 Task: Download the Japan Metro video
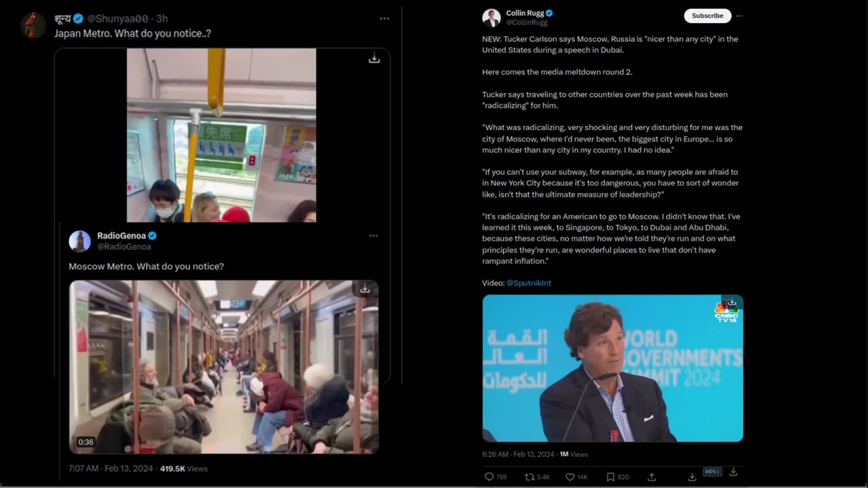click(x=374, y=59)
